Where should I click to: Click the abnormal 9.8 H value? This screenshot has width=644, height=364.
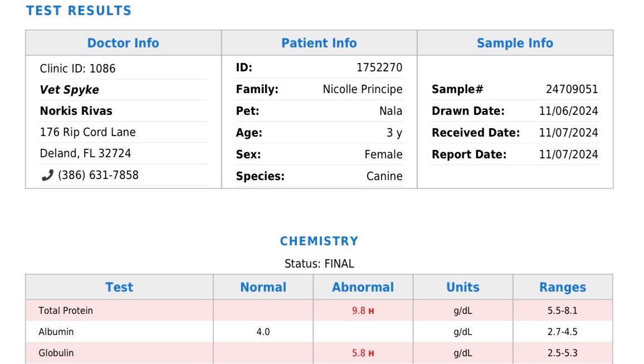(363, 310)
